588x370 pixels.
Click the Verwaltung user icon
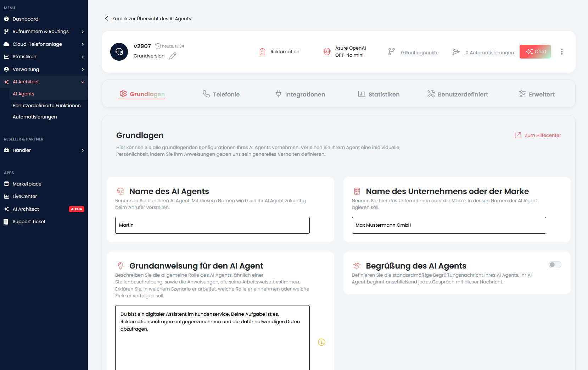6,69
